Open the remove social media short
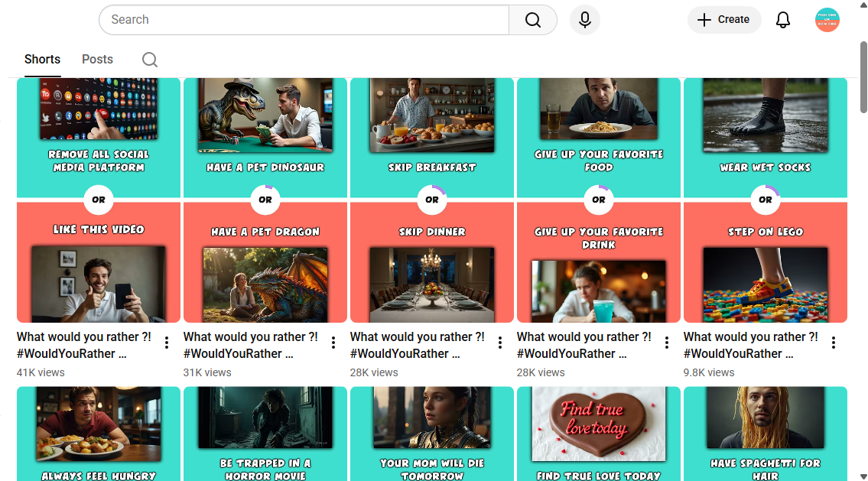 click(x=99, y=200)
